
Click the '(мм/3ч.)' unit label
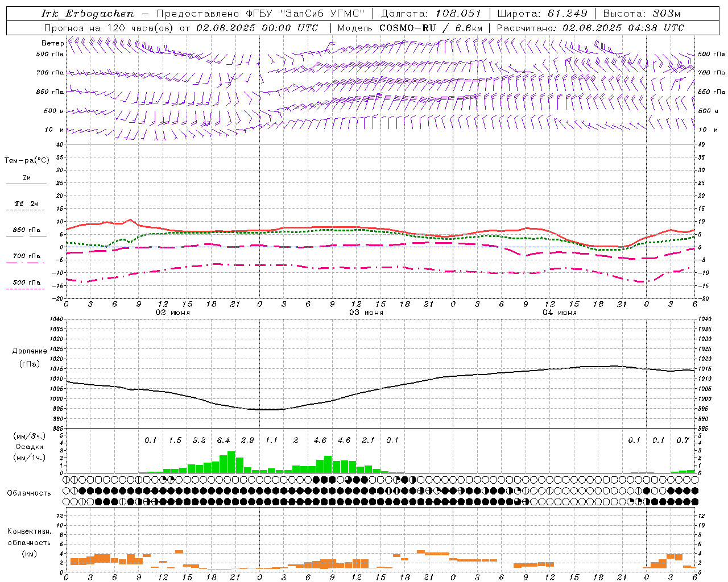tap(29, 436)
